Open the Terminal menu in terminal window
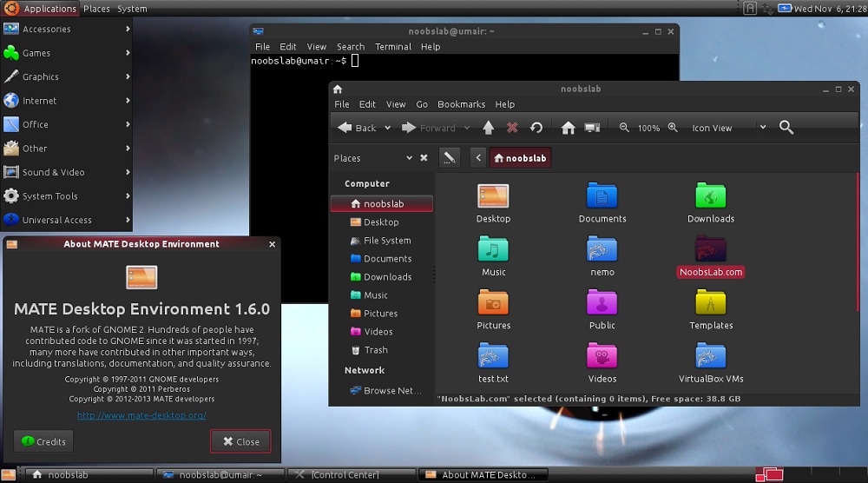This screenshot has height=483, width=868. tap(393, 47)
